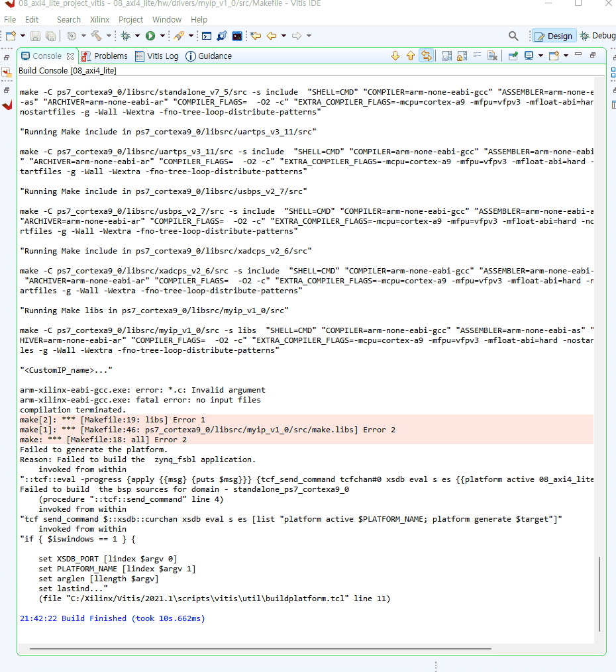Screen dimensions: 616x672
Task: Click the 'make: *** [Makefile:18: all] Error 2' line
Action: 103,440
